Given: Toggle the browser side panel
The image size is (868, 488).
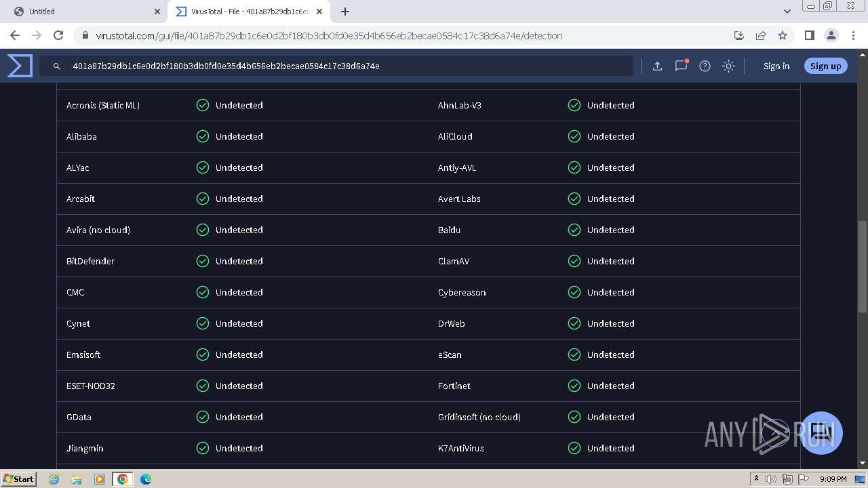Looking at the screenshot, I should [x=809, y=35].
